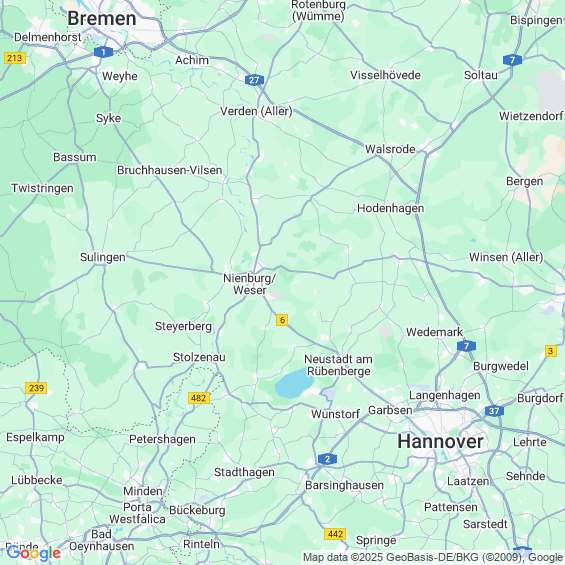This screenshot has width=565, height=565.
Task: Click the A7 shield near Soltau
Action: [x=512, y=60]
